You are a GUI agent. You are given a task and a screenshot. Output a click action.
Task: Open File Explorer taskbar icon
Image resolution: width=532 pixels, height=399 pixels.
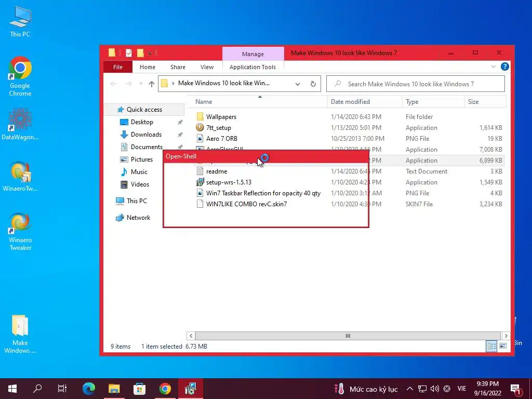[114, 389]
